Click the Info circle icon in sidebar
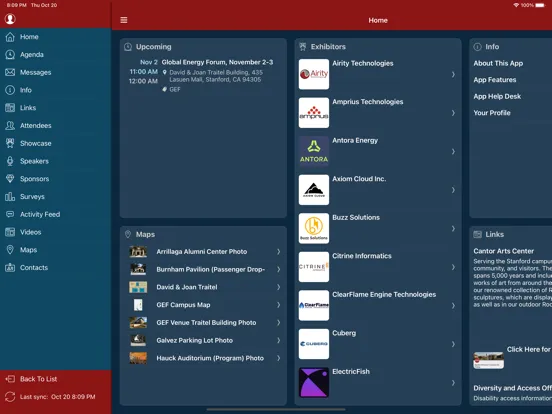The image size is (552, 414). pyautogui.click(x=10, y=90)
